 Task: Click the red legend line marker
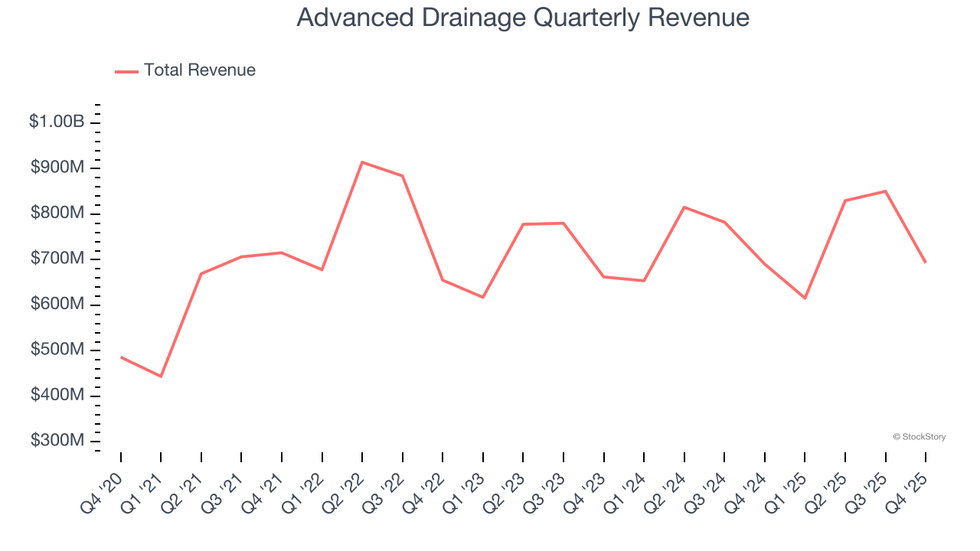click(x=128, y=70)
